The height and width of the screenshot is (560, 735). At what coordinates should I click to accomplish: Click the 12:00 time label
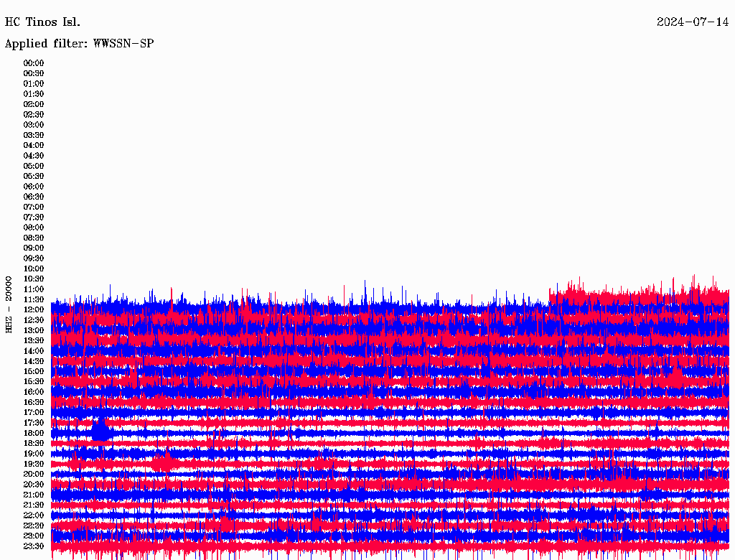[34, 309]
